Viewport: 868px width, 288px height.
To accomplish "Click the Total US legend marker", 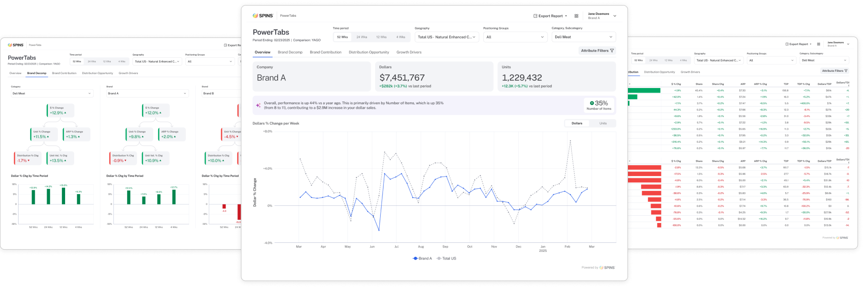I will click(x=439, y=259).
